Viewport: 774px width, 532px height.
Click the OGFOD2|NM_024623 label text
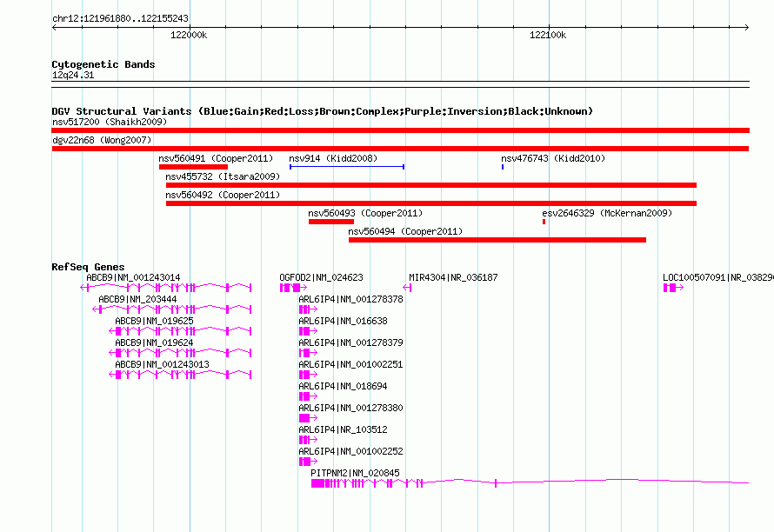[x=322, y=277]
